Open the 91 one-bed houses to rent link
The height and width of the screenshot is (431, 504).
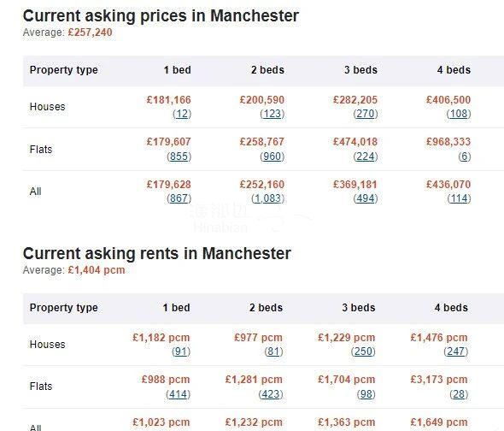tap(181, 351)
